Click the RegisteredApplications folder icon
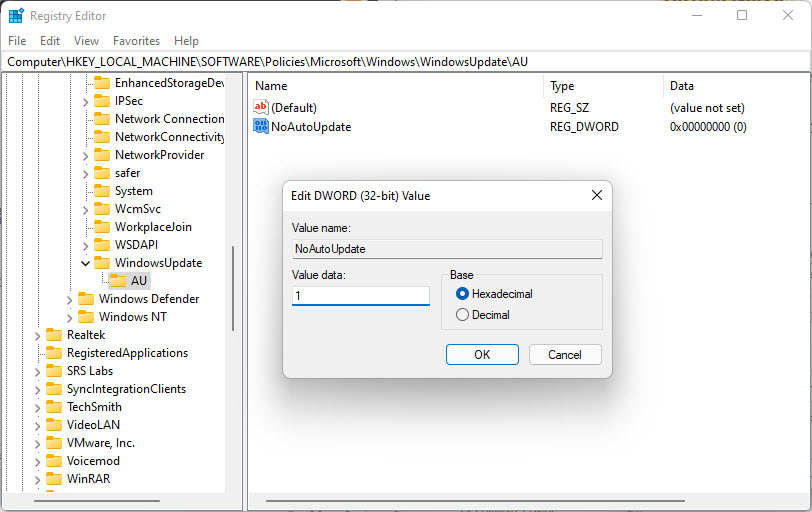Screen dimensions: 812x512 54,353
